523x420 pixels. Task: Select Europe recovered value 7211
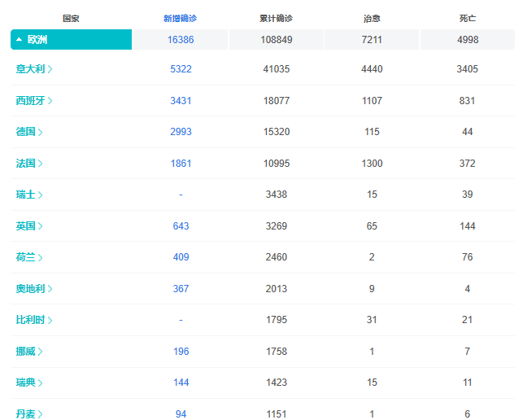pyautogui.click(x=372, y=40)
